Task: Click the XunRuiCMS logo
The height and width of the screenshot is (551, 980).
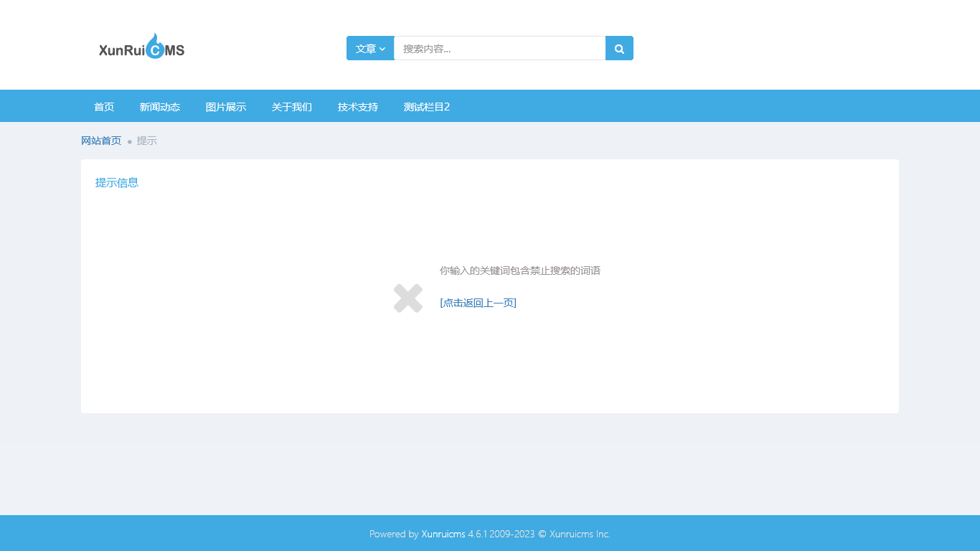Action: [x=141, y=47]
